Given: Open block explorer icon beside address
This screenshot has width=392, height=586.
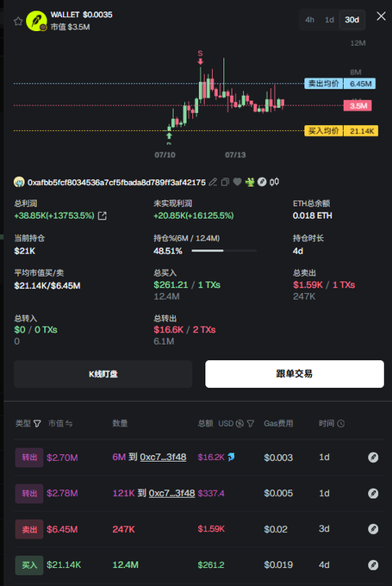Looking at the screenshot, I should tap(262, 182).
